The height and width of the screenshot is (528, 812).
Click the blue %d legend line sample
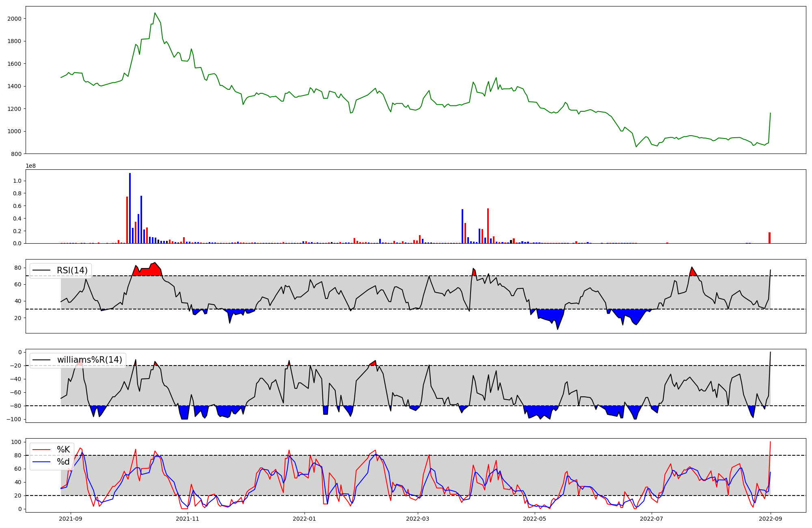[41, 462]
